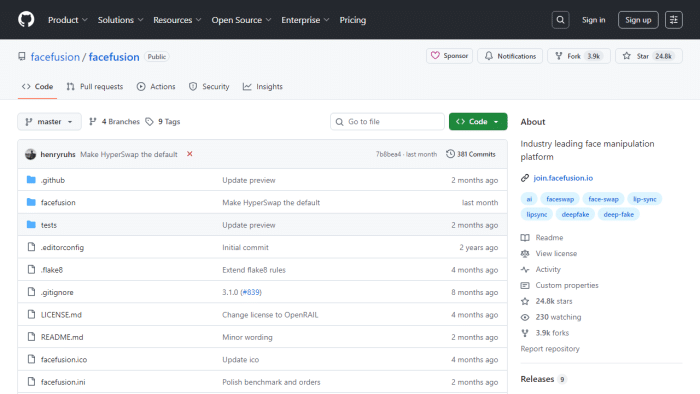
Task: Click the Go to file search field
Action: click(x=387, y=121)
